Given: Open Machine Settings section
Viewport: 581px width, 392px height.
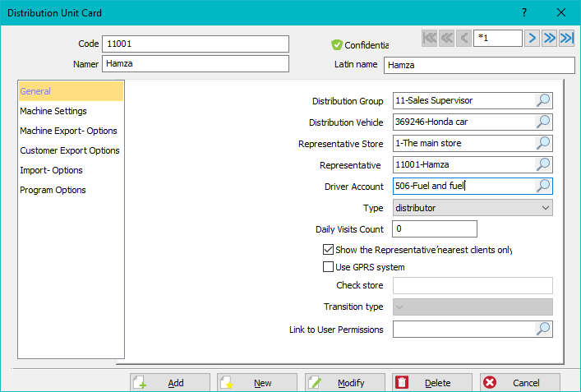Looking at the screenshot, I should [53, 111].
